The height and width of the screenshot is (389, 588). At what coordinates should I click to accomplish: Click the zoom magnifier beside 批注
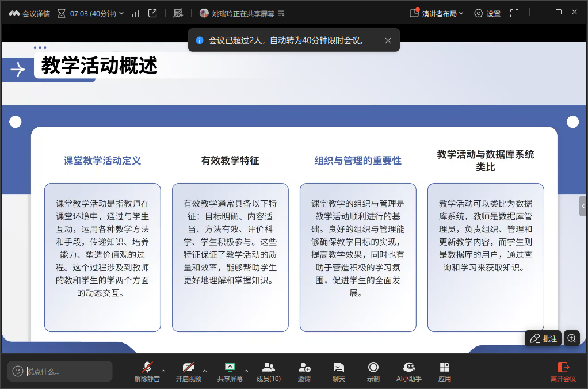click(x=571, y=338)
